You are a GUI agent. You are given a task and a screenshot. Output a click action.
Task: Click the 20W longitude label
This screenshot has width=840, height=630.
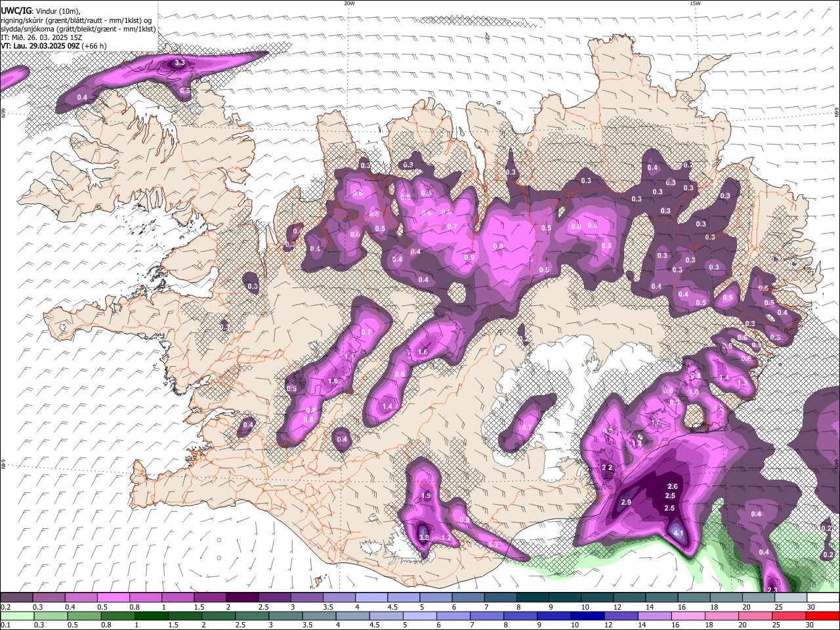click(x=349, y=3)
